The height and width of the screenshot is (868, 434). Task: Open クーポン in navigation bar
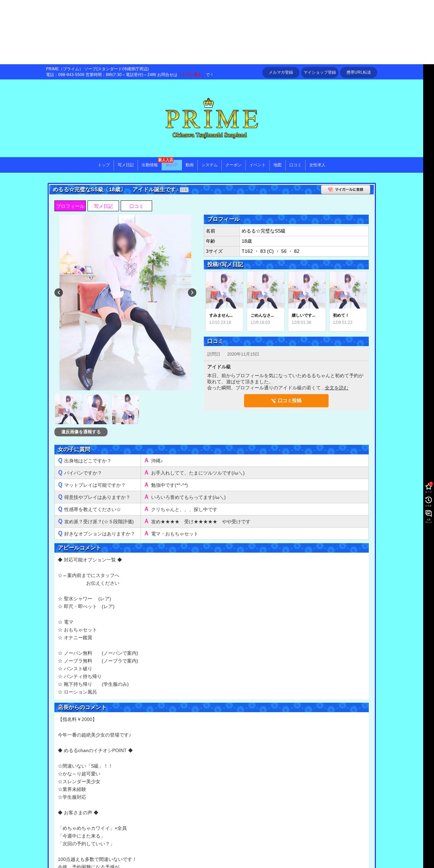(234, 165)
